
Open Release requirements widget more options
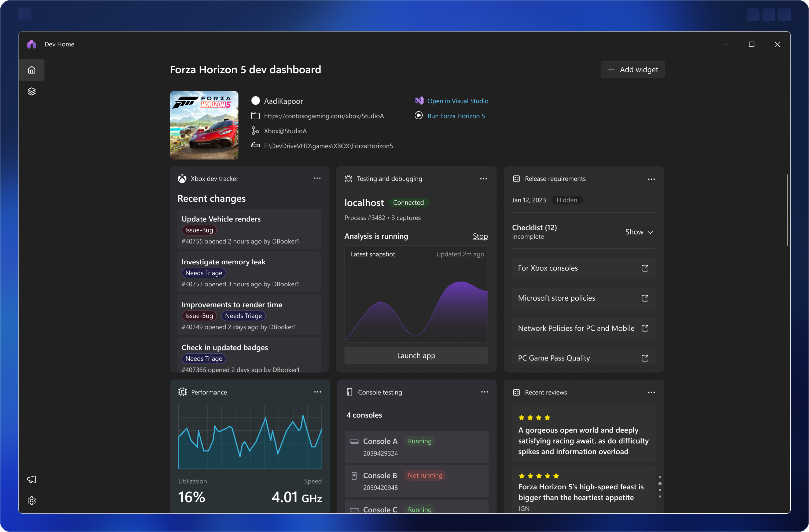coord(651,179)
